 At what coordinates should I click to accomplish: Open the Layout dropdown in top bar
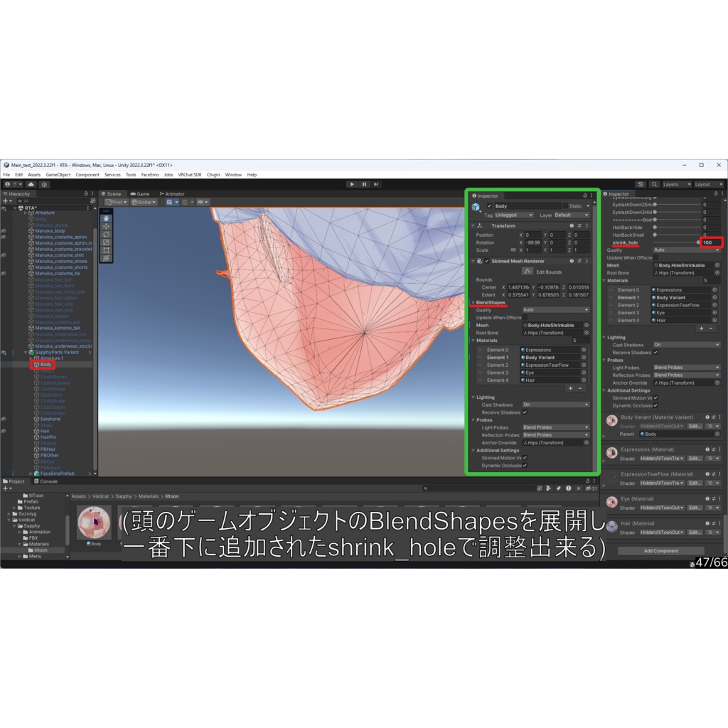(x=709, y=184)
